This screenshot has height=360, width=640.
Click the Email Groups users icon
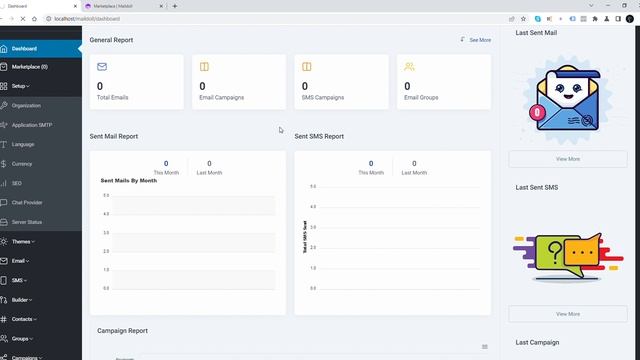coord(409,67)
